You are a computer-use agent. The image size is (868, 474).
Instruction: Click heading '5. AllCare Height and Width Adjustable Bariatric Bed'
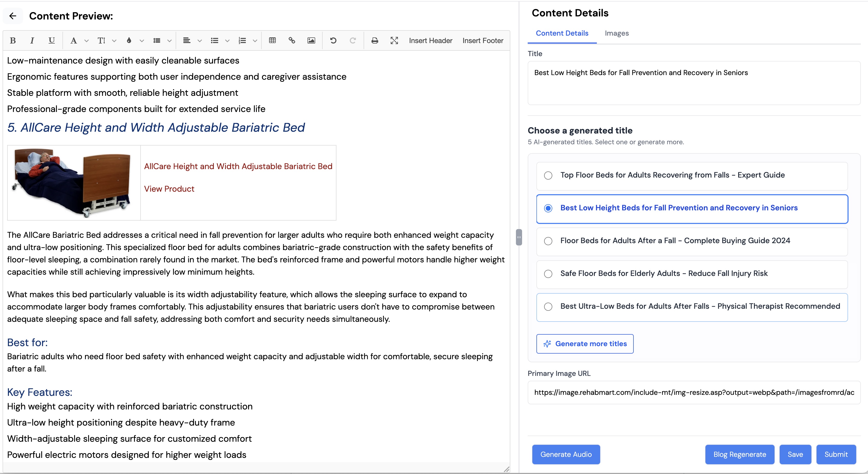156,127
